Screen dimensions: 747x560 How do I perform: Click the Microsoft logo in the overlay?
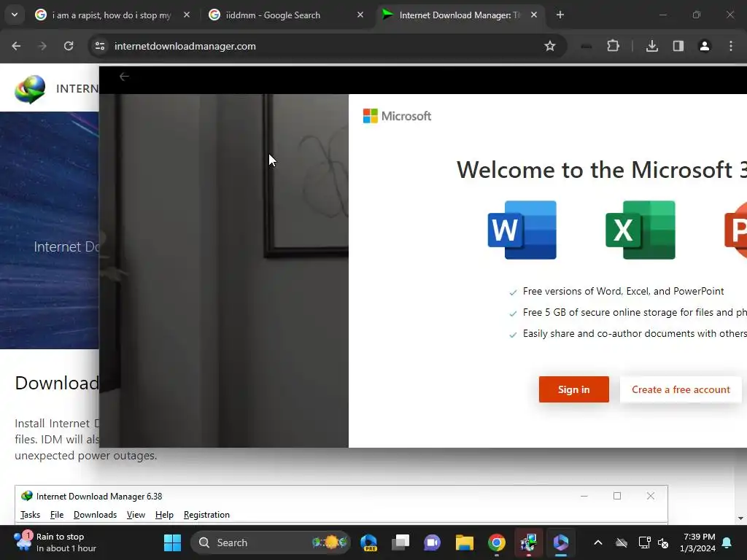point(397,116)
